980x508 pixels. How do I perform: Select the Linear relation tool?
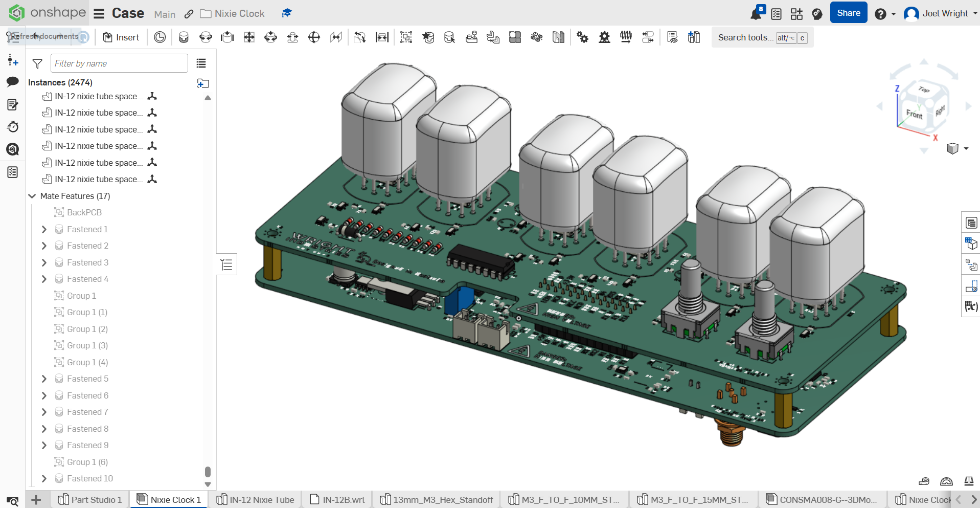[x=648, y=37]
